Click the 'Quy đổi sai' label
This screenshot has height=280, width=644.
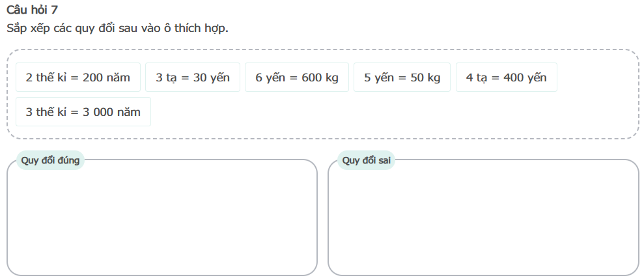[361, 160]
